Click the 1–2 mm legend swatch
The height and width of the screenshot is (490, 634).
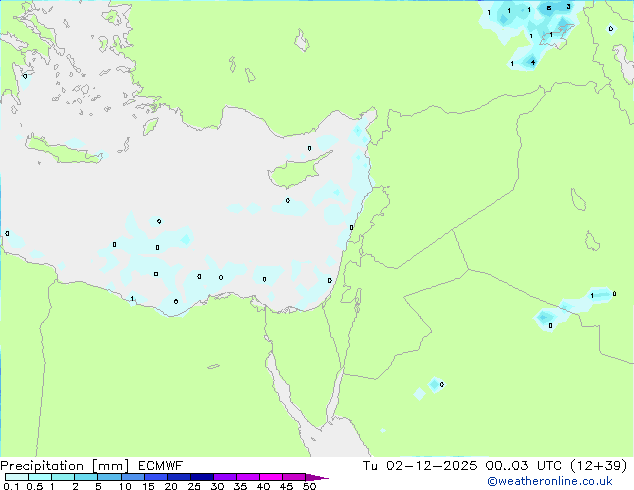pos(63,477)
